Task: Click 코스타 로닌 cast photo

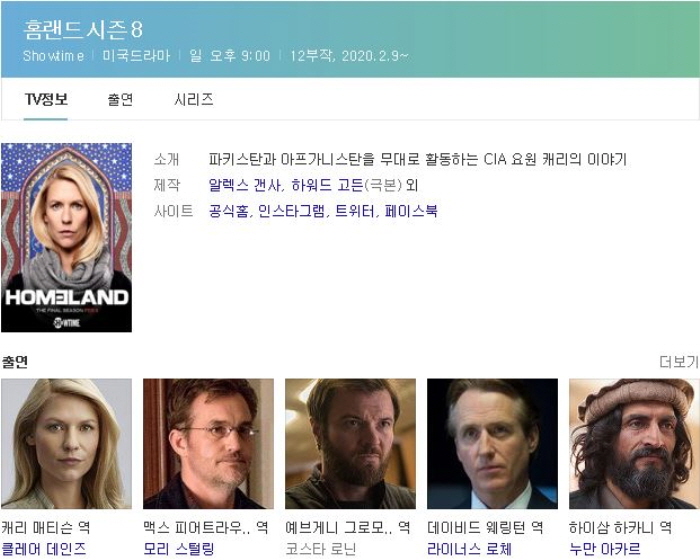Action: [x=350, y=443]
